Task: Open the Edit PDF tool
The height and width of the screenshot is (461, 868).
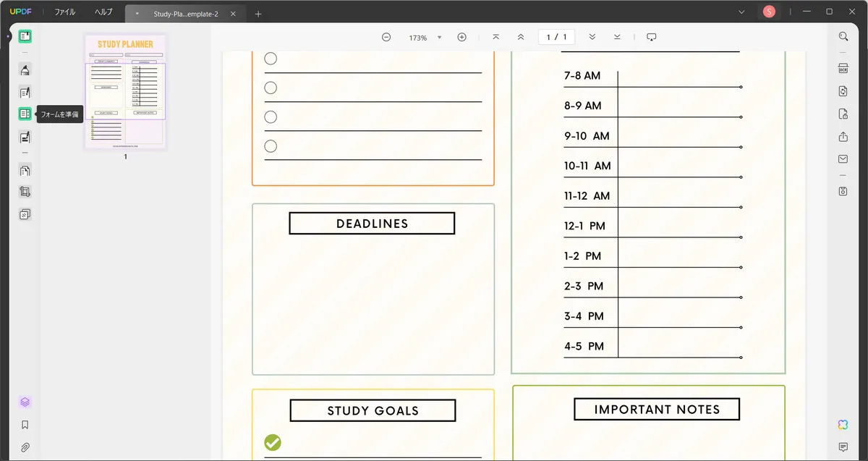Action: (x=25, y=92)
